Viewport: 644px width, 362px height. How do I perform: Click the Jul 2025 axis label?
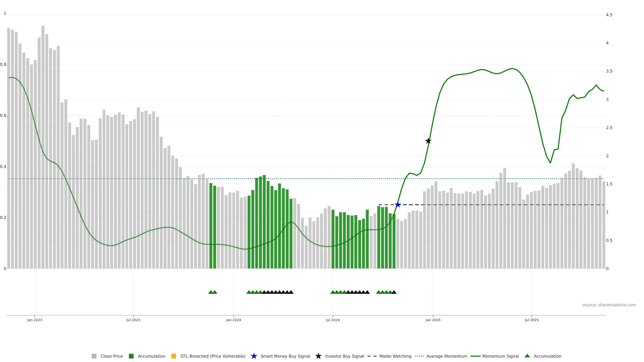tap(531, 320)
